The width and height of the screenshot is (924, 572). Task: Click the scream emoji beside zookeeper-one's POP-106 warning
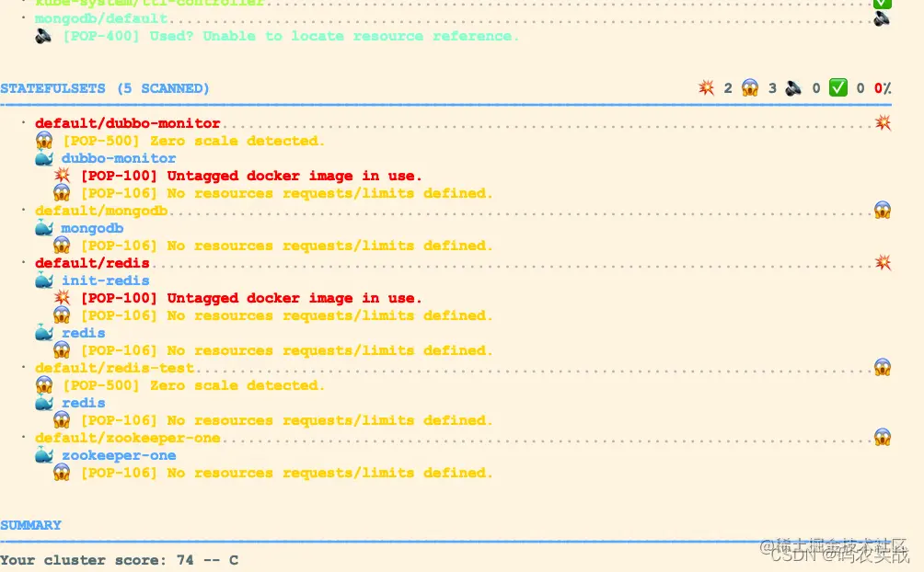[x=62, y=473]
